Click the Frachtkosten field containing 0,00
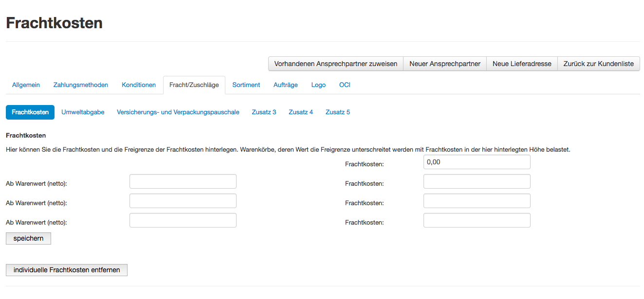Viewport: 644px width, 299px height. [x=477, y=162]
